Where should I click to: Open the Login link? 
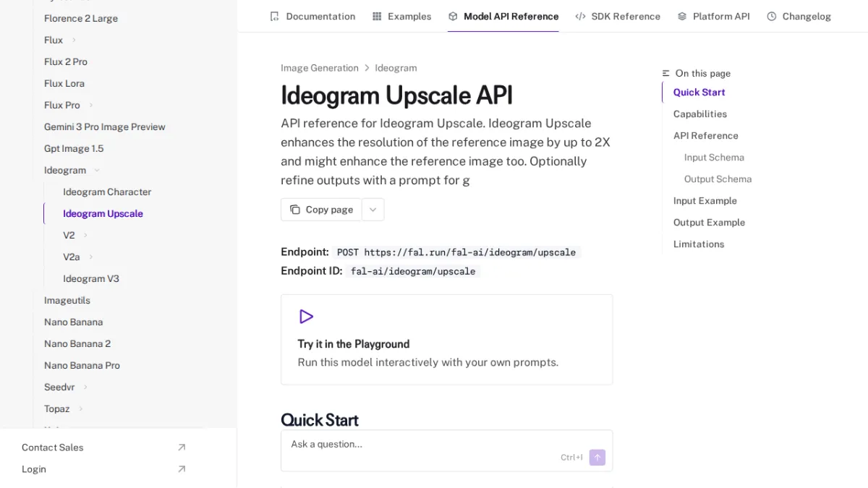tap(104, 469)
